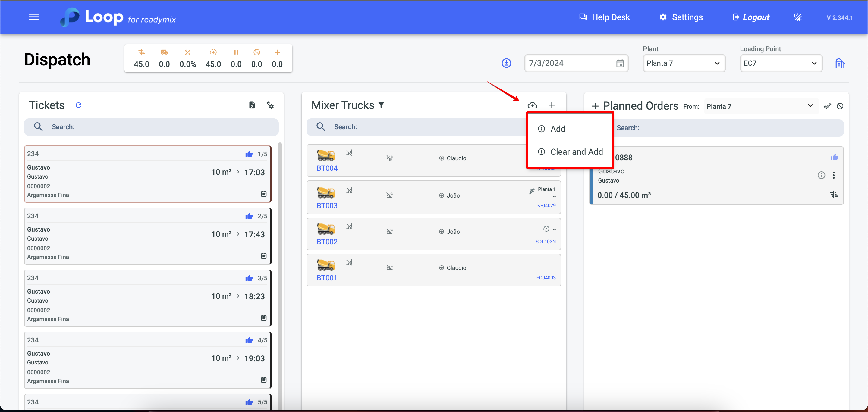Click plus icon in Mixer Trucks header
This screenshot has height=412, width=868.
click(x=552, y=105)
